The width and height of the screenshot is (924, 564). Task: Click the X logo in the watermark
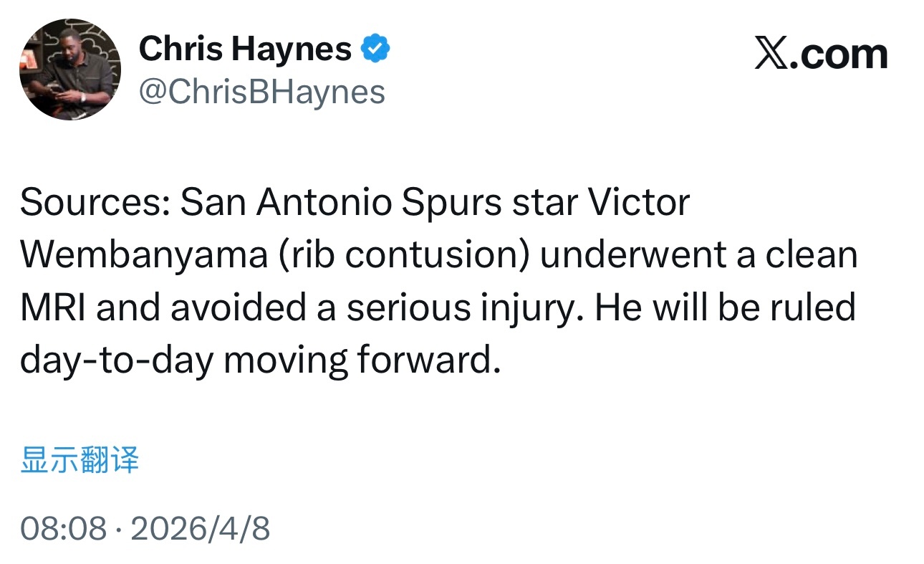pos(771,54)
